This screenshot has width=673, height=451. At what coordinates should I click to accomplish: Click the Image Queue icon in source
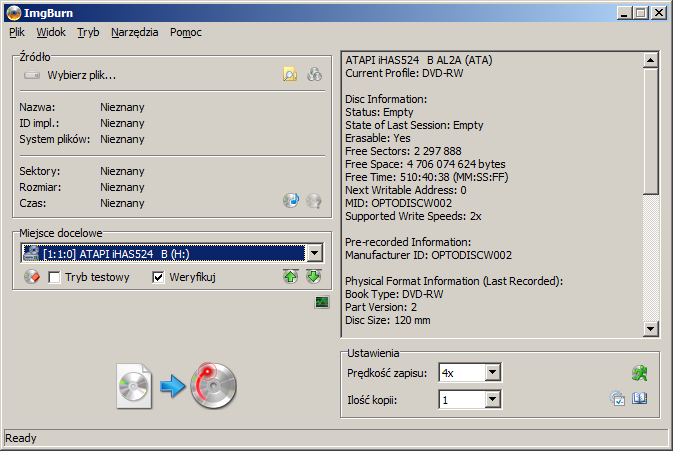pos(315,75)
